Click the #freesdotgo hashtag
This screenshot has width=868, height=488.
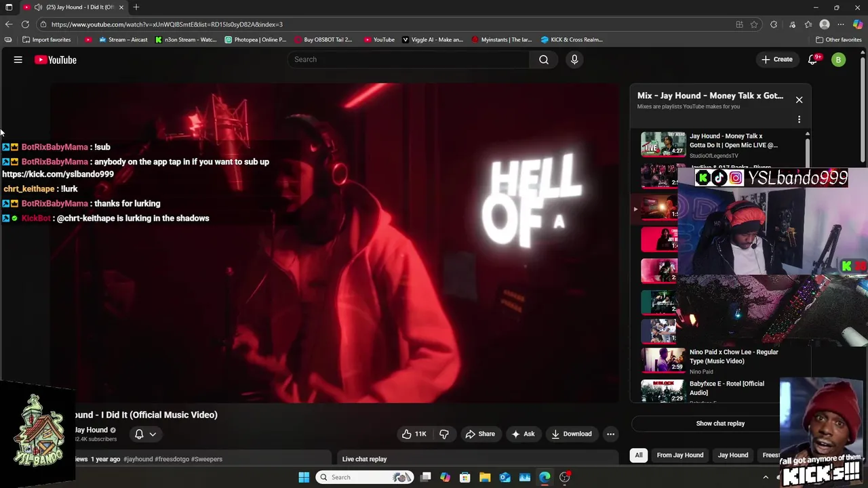point(172,460)
